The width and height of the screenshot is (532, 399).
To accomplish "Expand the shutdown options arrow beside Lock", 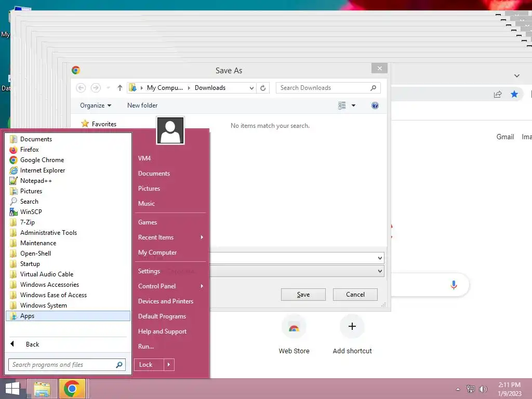I will [x=169, y=365].
